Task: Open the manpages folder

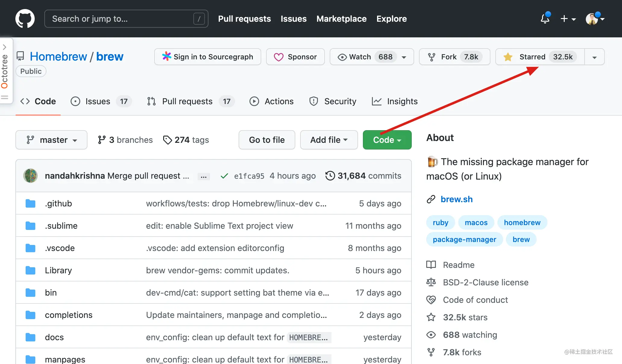Action: (x=65, y=359)
